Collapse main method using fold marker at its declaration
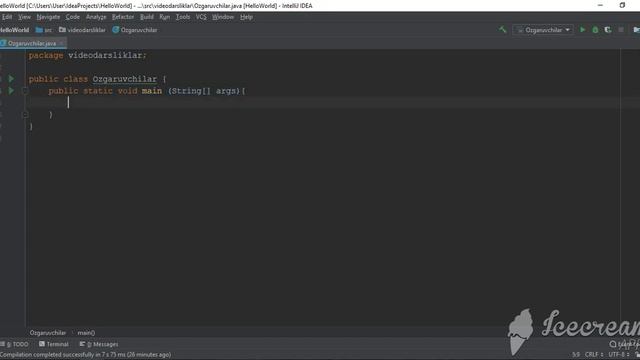The width and height of the screenshot is (640, 360). (x=24, y=91)
